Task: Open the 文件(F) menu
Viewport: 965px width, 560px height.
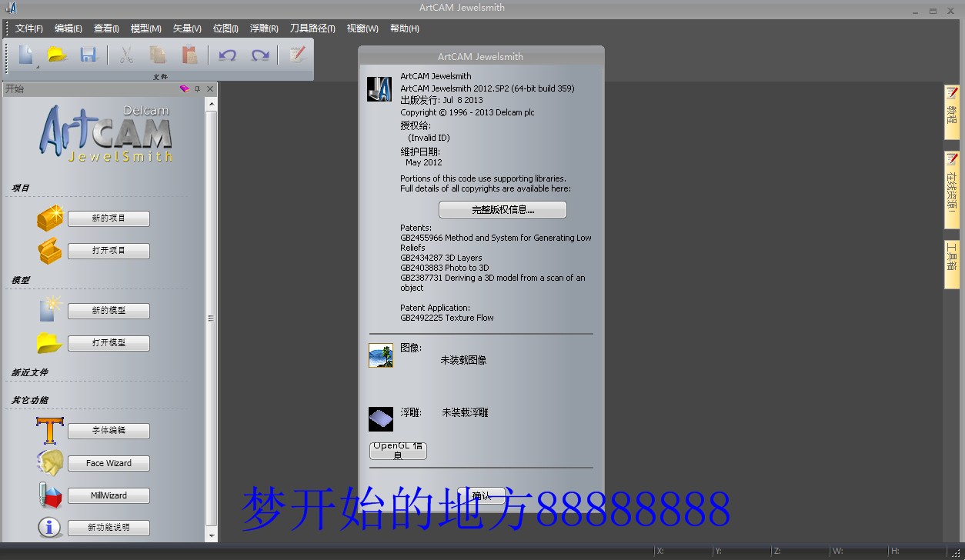Action: [x=29, y=28]
